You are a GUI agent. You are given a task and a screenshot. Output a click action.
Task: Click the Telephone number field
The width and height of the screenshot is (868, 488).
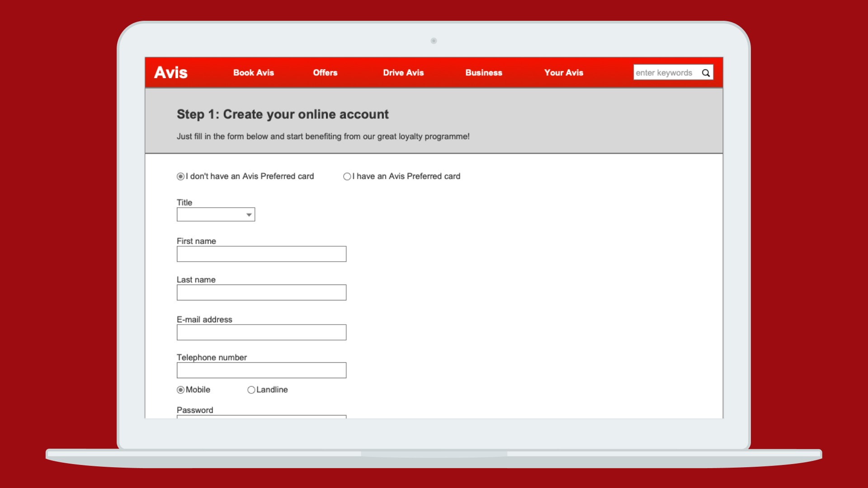pos(261,370)
